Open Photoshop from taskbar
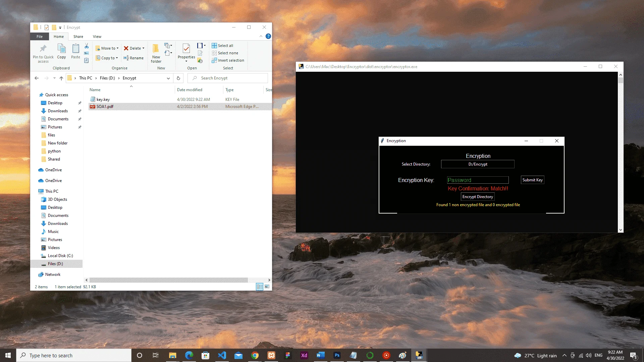Screen dimensions: 644x362 (337, 355)
